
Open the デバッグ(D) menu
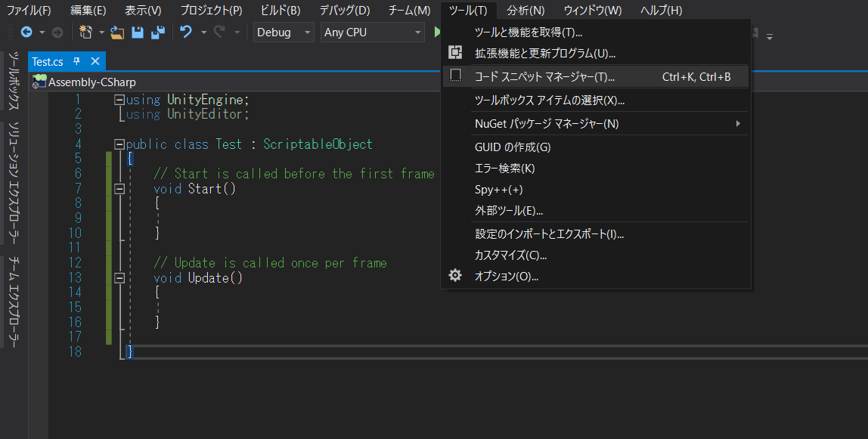pos(345,11)
